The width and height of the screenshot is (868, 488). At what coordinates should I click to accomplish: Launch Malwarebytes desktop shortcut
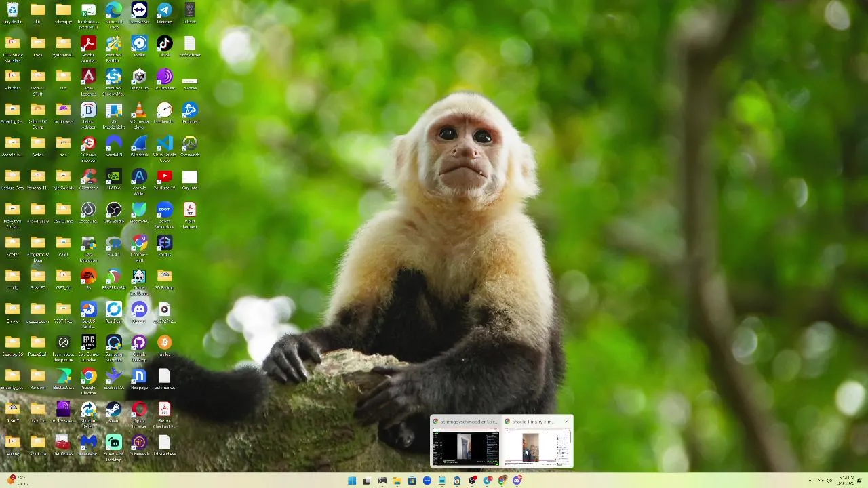88,445
